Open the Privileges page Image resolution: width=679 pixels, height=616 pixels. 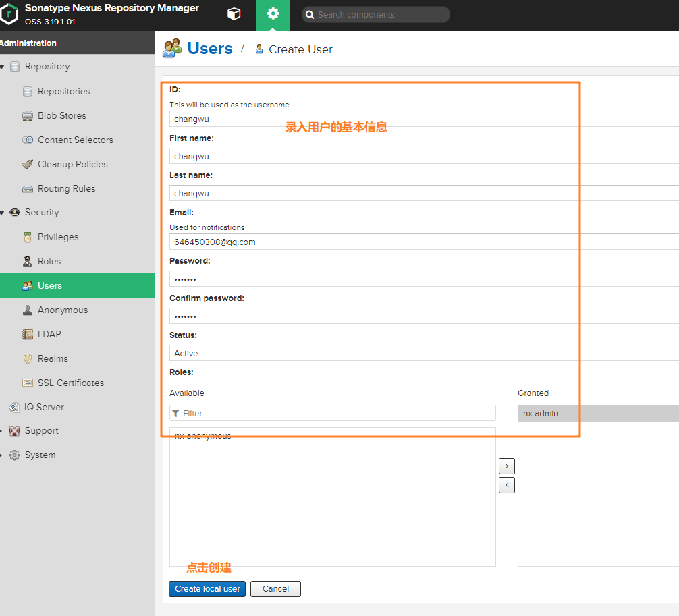(57, 237)
